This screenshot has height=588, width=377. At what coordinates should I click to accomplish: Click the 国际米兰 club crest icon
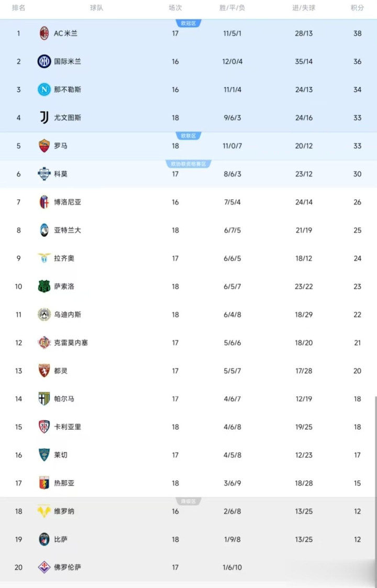pos(44,61)
